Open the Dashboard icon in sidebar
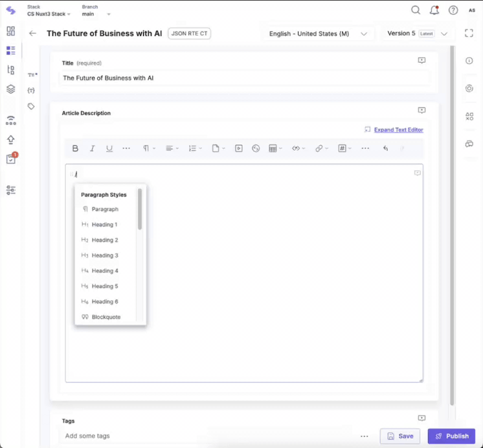483x448 pixels. click(x=11, y=31)
